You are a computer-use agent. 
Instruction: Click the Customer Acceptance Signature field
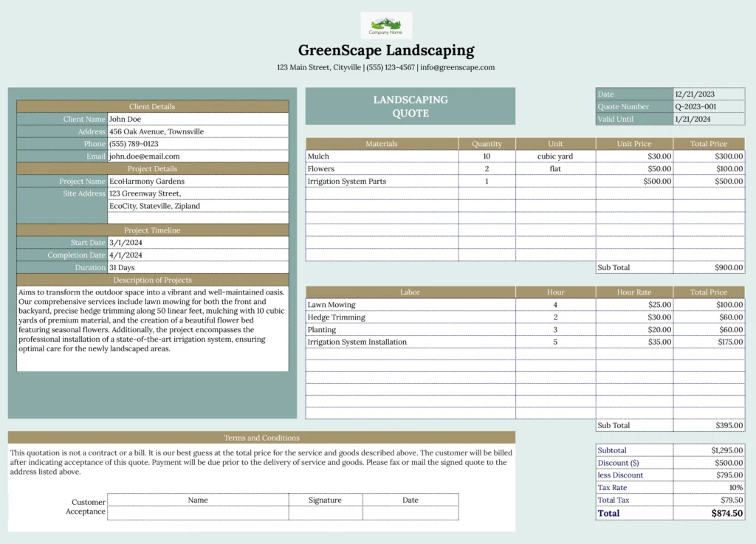tap(325, 513)
